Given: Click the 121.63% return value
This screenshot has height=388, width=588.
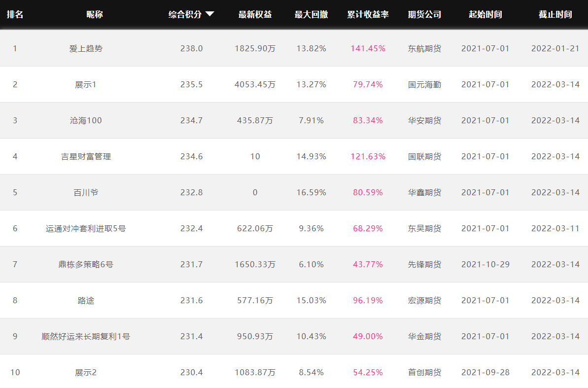Looking at the screenshot, I should (368, 156).
